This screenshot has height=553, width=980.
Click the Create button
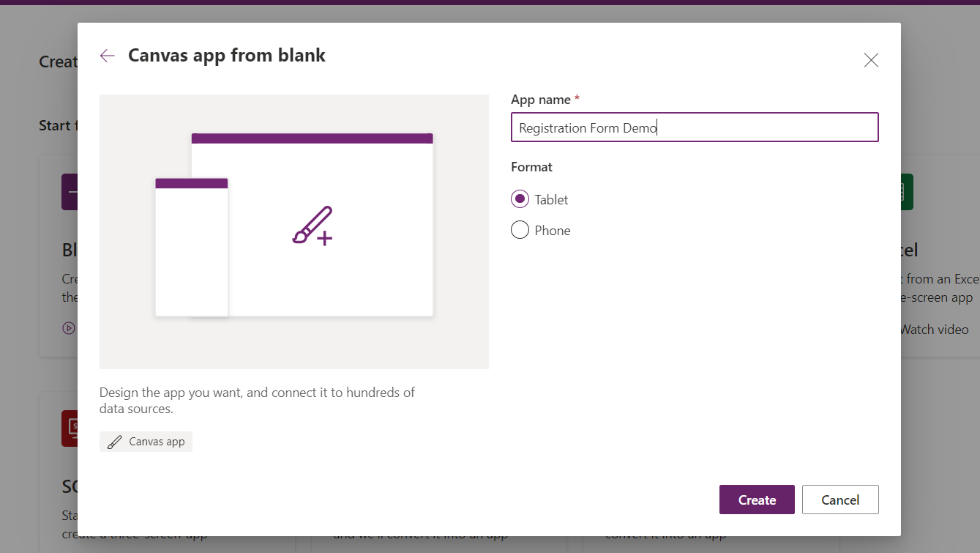click(x=757, y=500)
